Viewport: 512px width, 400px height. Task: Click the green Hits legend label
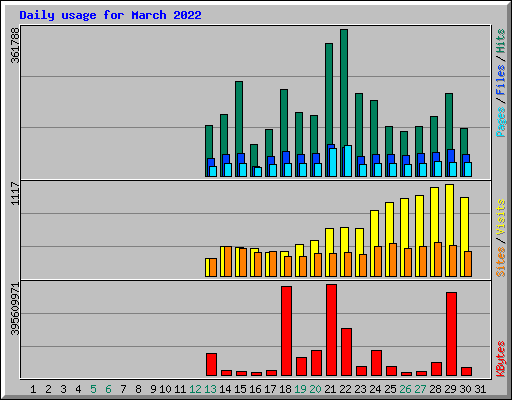[x=500, y=41]
